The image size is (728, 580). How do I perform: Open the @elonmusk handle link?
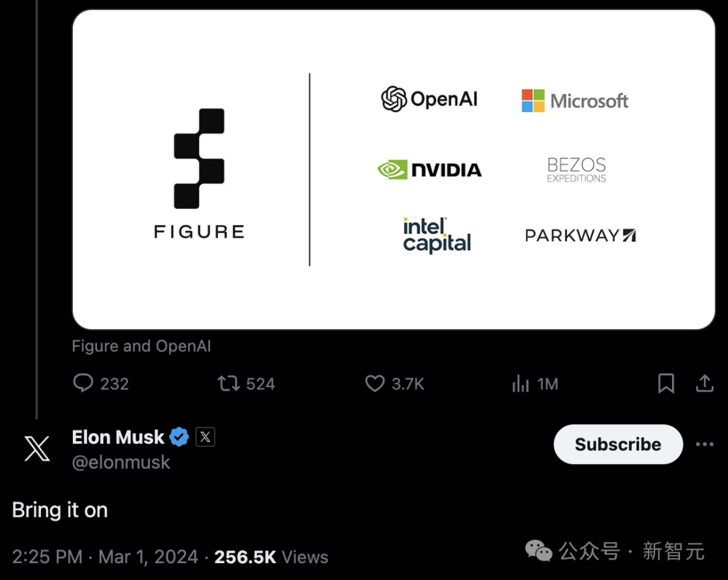121,463
